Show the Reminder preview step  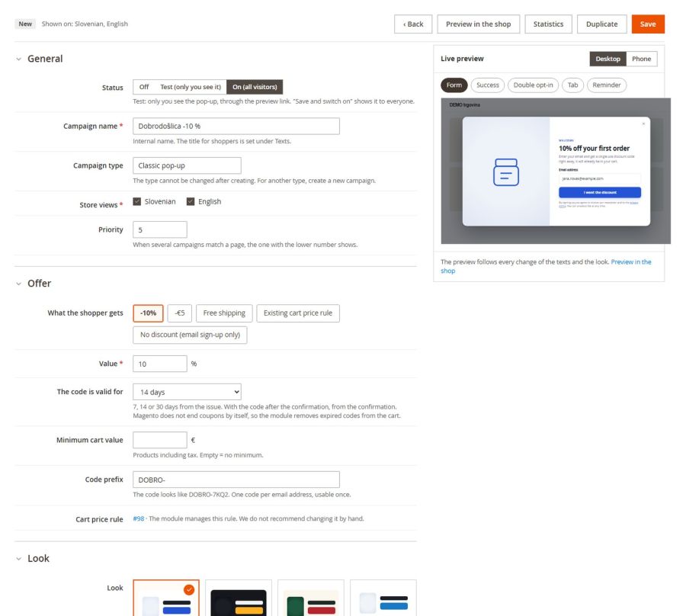point(607,85)
